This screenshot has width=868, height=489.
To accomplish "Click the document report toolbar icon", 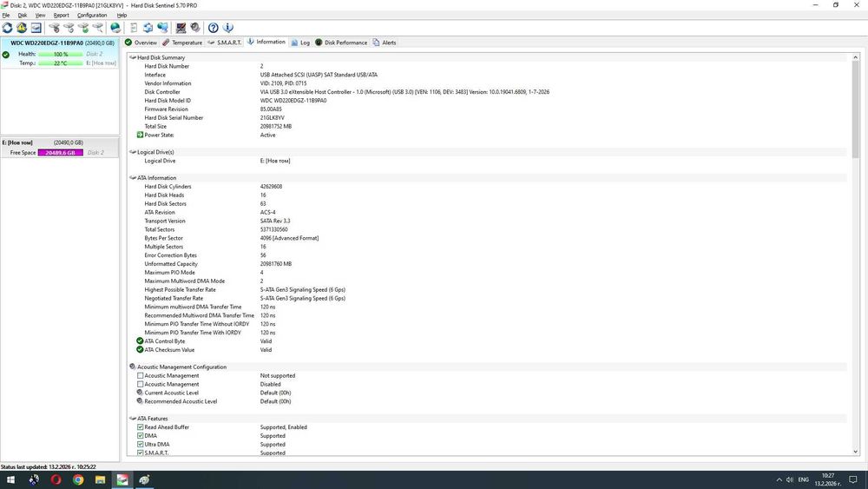I will coord(134,28).
